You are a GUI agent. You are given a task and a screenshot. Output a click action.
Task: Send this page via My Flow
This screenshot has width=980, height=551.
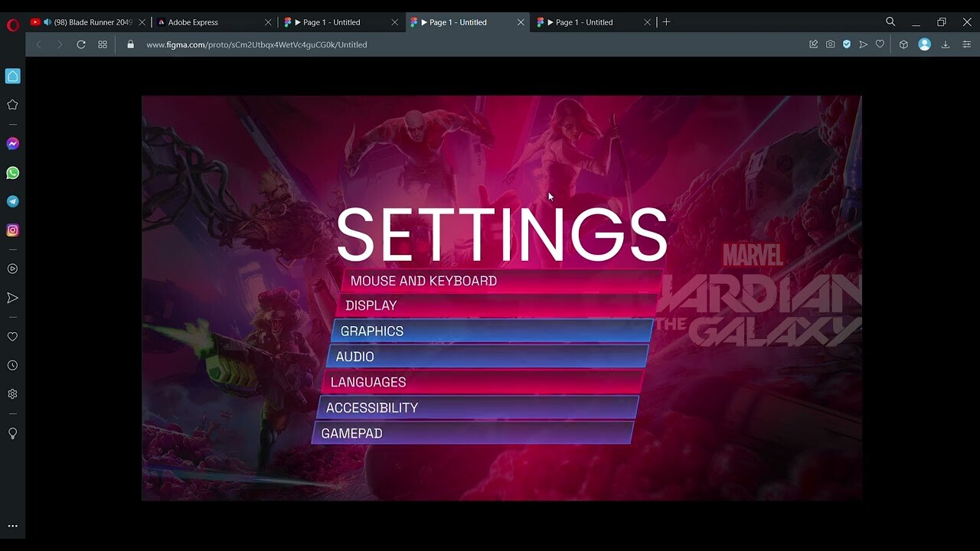point(863,44)
